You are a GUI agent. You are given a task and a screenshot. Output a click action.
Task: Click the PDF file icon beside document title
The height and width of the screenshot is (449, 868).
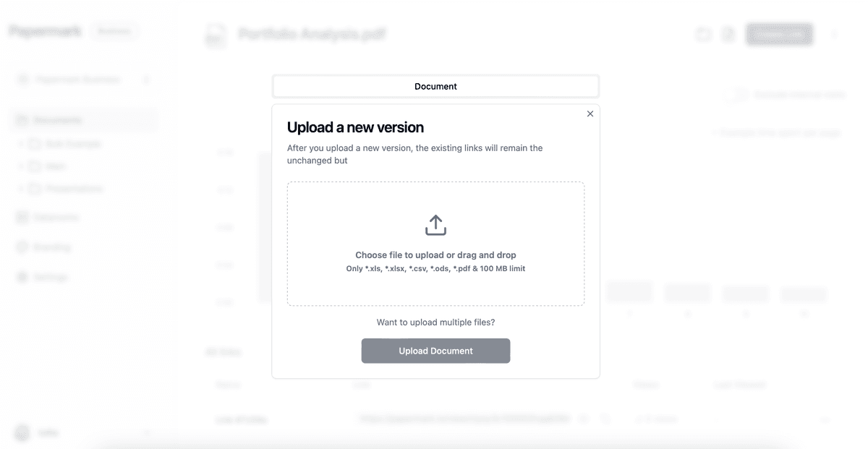tap(215, 35)
